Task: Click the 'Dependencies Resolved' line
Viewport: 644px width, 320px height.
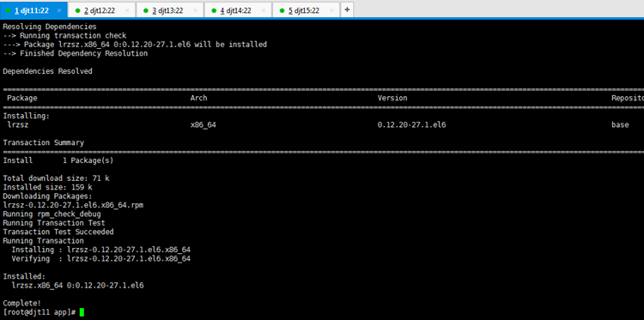Action: tap(47, 71)
